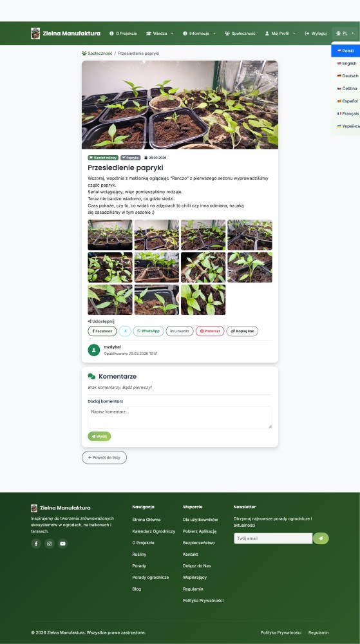The width and height of the screenshot is (360, 644).
Task: Expand the Informacje dropdown menu
Action: coord(199,33)
